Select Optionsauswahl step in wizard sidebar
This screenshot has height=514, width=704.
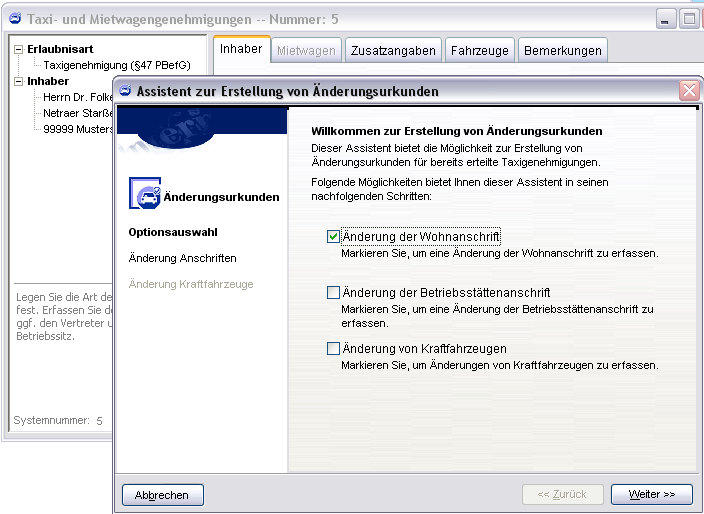coord(173,232)
